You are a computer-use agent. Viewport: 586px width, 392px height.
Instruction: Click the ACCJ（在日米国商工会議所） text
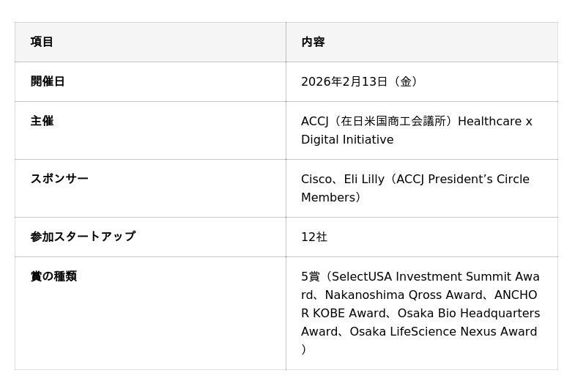(x=377, y=121)
